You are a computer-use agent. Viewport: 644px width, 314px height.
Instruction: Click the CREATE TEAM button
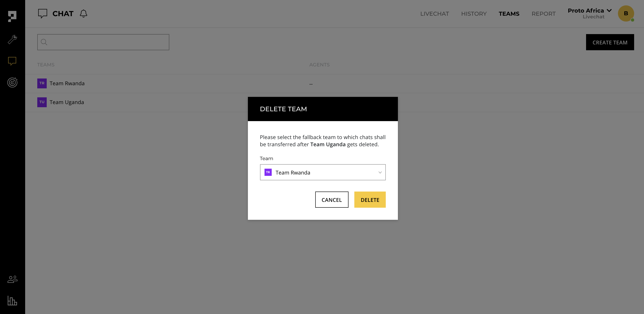tap(610, 42)
